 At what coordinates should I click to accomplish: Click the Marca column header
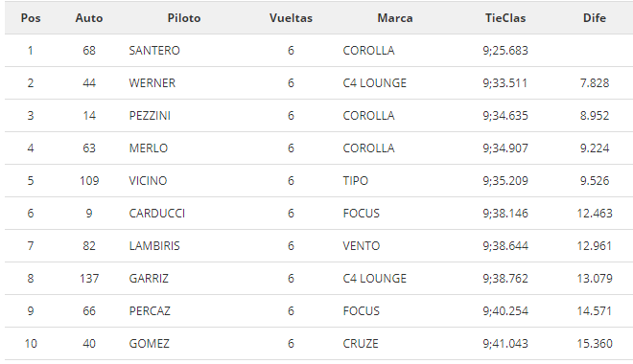coord(395,18)
